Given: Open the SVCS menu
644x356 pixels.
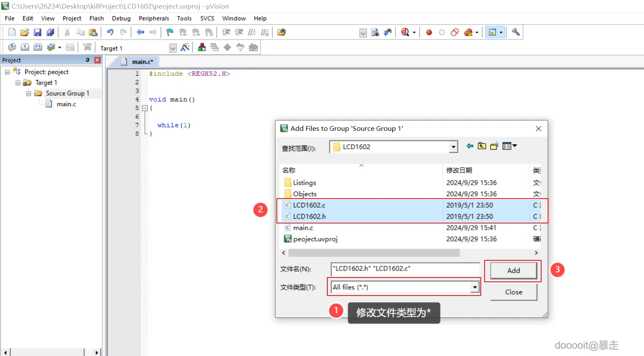Looking at the screenshot, I should point(207,18).
